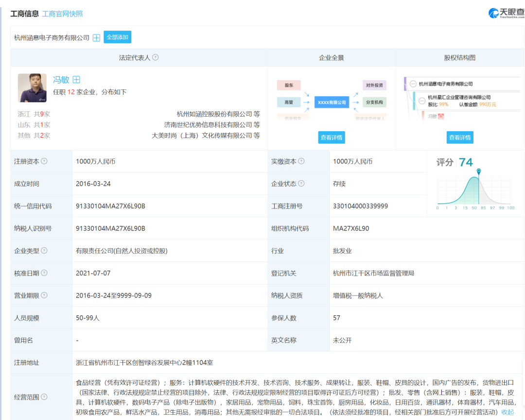Viewport: 525px width, 420px height.
Task: Collapse the 经营范围 text with 收起
Action: [507, 412]
